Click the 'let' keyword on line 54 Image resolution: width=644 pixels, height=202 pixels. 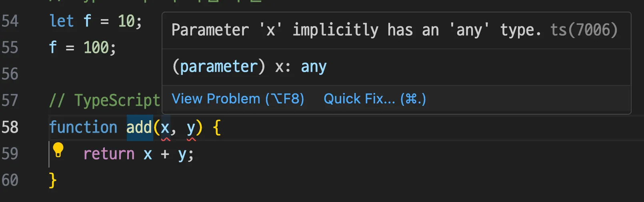pos(62,21)
